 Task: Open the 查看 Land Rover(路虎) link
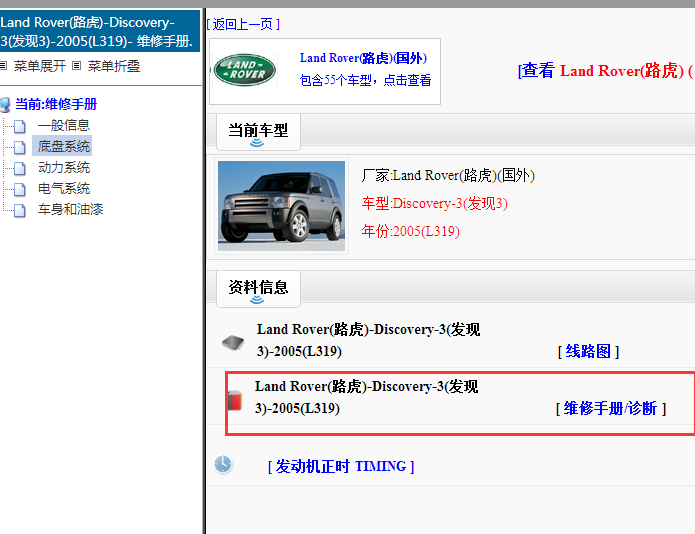pos(606,71)
